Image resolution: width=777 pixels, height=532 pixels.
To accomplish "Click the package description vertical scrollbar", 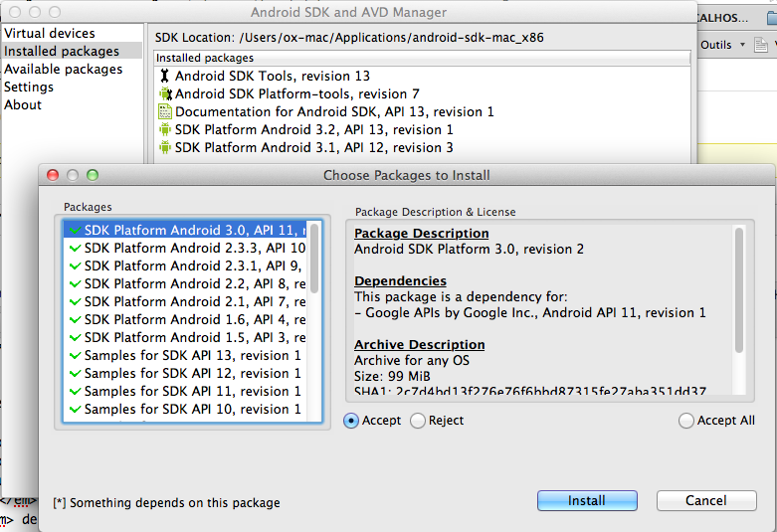I will [x=739, y=288].
